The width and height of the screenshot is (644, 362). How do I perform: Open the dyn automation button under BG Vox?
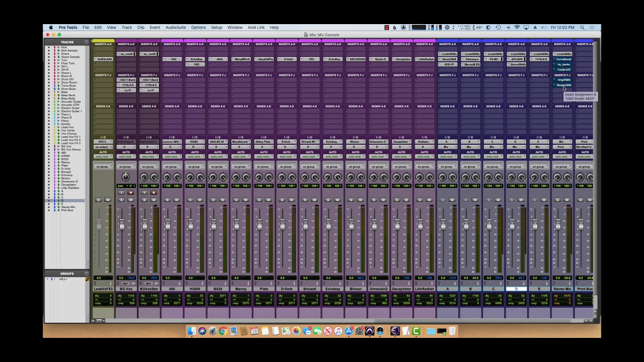click(x=126, y=284)
